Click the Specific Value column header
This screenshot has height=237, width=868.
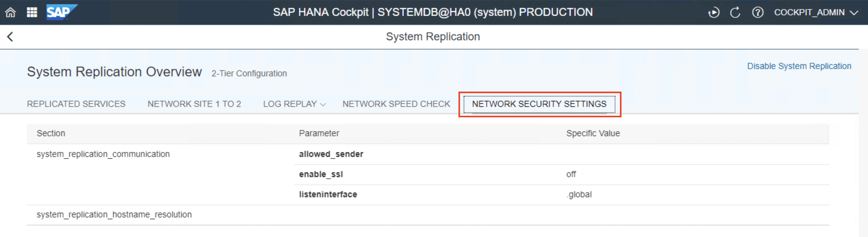(593, 133)
